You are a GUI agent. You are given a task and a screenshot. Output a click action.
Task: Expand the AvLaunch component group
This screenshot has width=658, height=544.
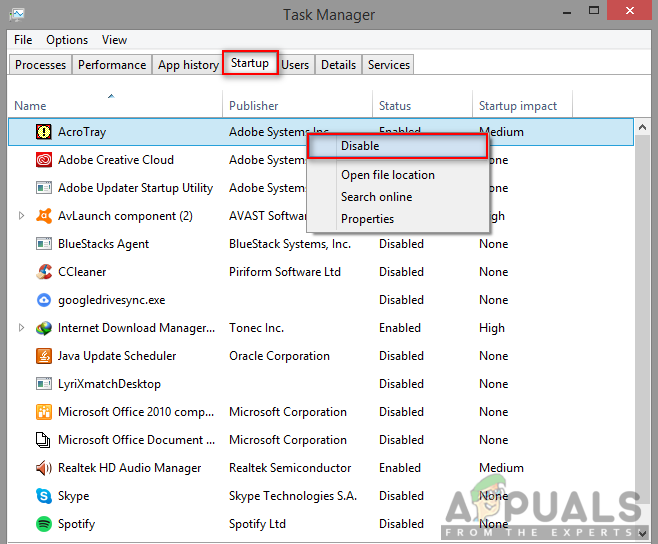[x=22, y=216]
